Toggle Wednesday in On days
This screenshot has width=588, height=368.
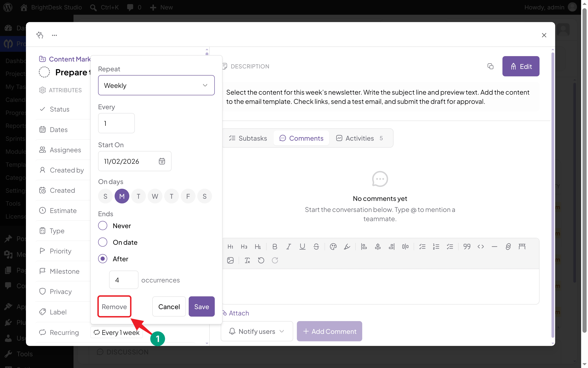155,196
